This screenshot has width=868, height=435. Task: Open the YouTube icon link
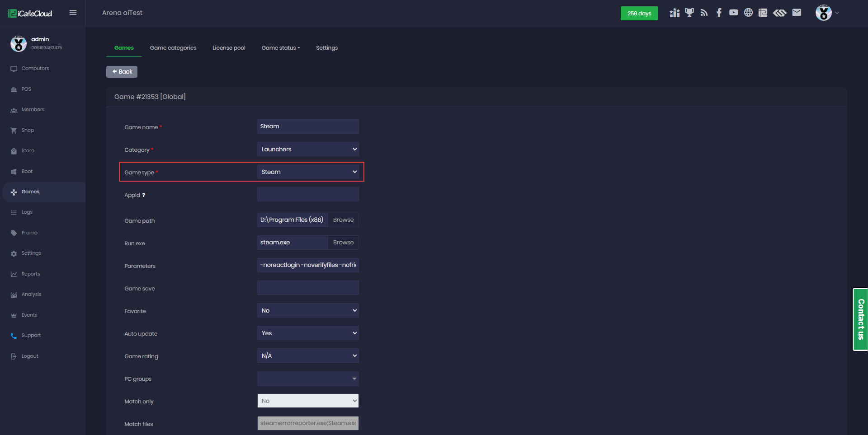(x=733, y=13)
